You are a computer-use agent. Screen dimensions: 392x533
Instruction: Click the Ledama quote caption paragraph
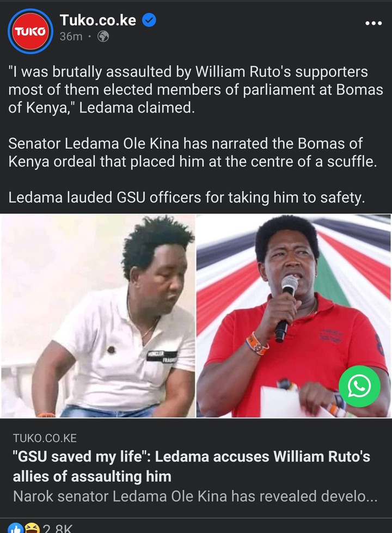point(195,90)
